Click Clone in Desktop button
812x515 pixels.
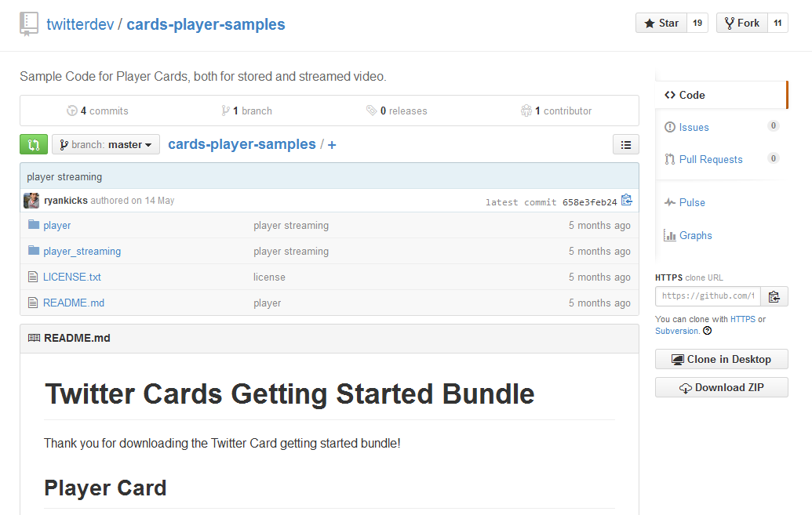(721, 359)
